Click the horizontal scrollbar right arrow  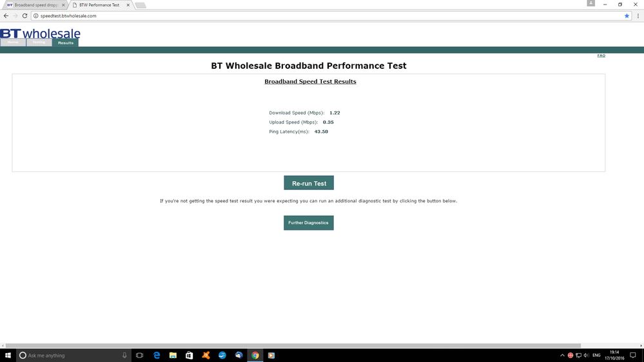641,346
